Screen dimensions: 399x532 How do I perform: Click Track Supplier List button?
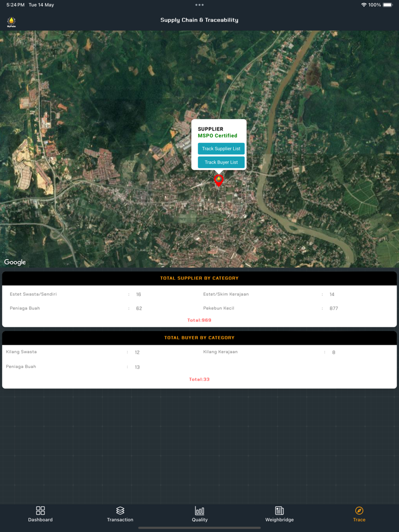[221, 149]
